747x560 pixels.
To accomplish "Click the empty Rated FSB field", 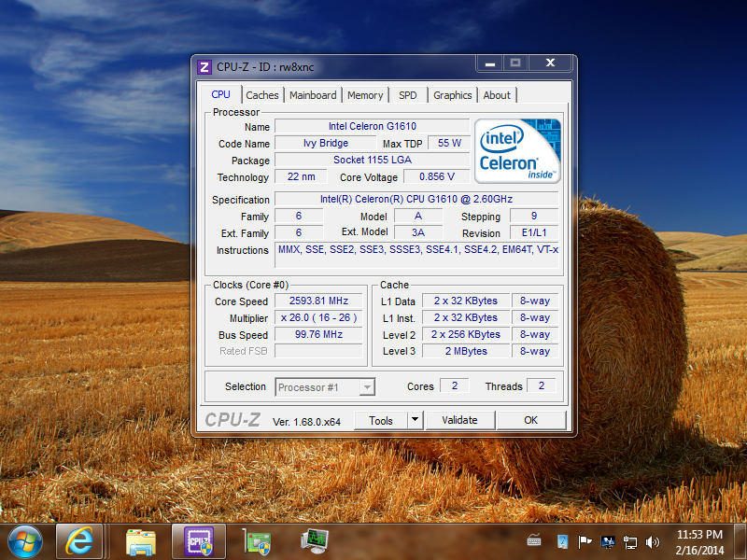I will pos(318,351).
